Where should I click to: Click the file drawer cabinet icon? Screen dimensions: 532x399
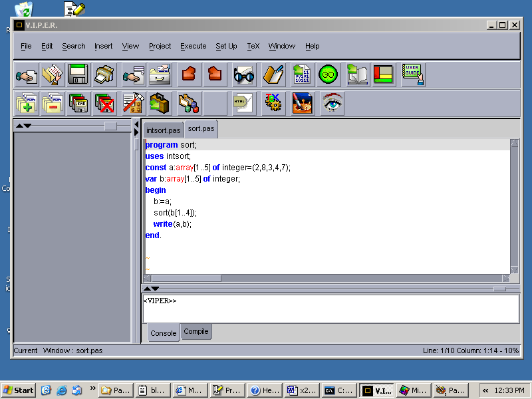coord(160,74)
